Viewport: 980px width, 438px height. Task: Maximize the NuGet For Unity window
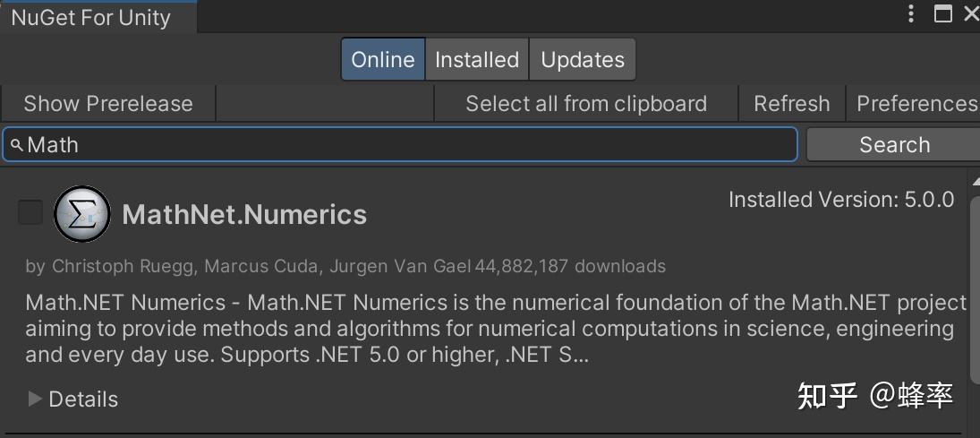(x=942, y=14)
